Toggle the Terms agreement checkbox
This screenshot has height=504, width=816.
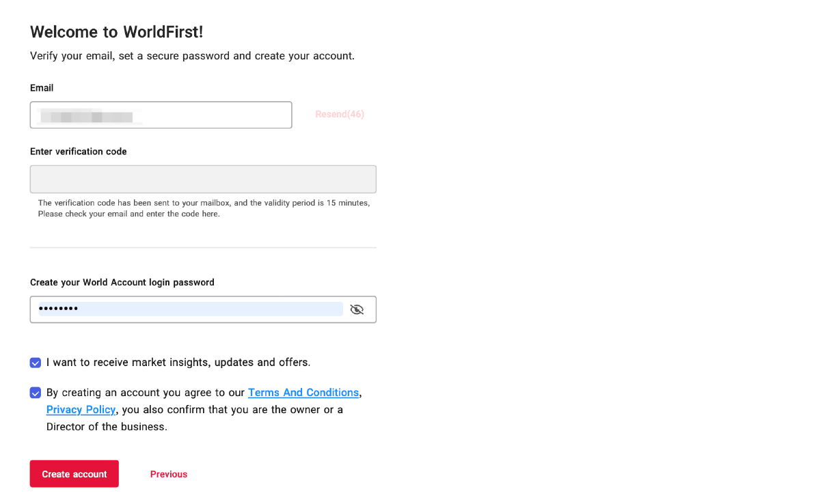pos(36,393)
